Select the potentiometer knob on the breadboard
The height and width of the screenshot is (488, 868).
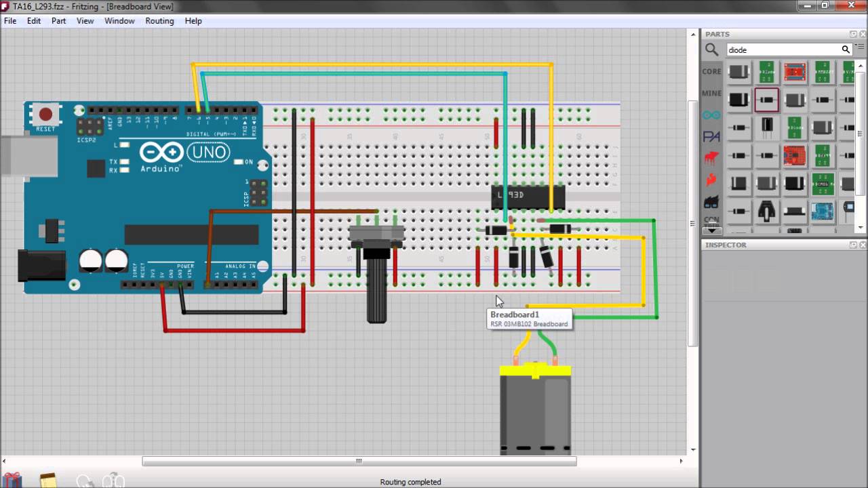click(377, 285)
